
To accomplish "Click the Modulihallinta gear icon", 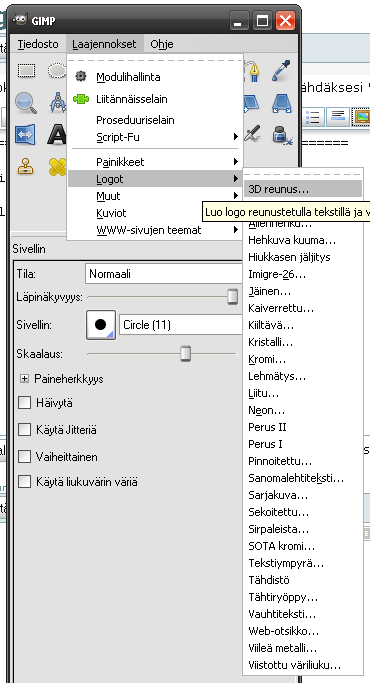I will (x=81, y=77).
